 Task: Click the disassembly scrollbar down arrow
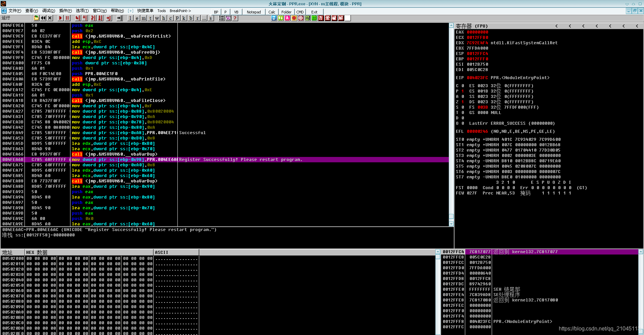pos(451,224)
